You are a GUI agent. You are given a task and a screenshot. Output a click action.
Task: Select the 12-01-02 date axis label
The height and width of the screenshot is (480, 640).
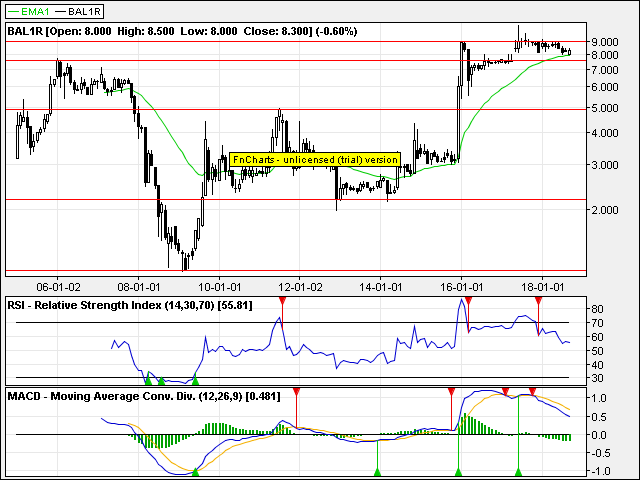300,287
